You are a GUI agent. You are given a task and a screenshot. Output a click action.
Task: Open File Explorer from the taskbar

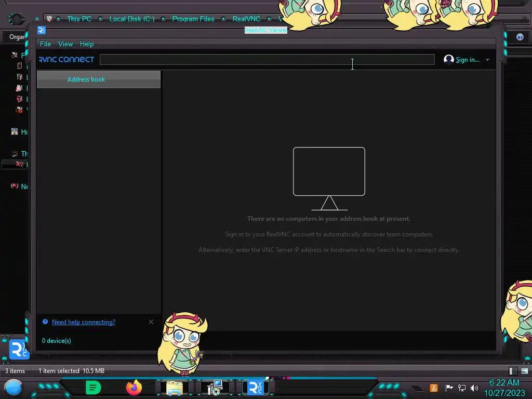(175, 388)
